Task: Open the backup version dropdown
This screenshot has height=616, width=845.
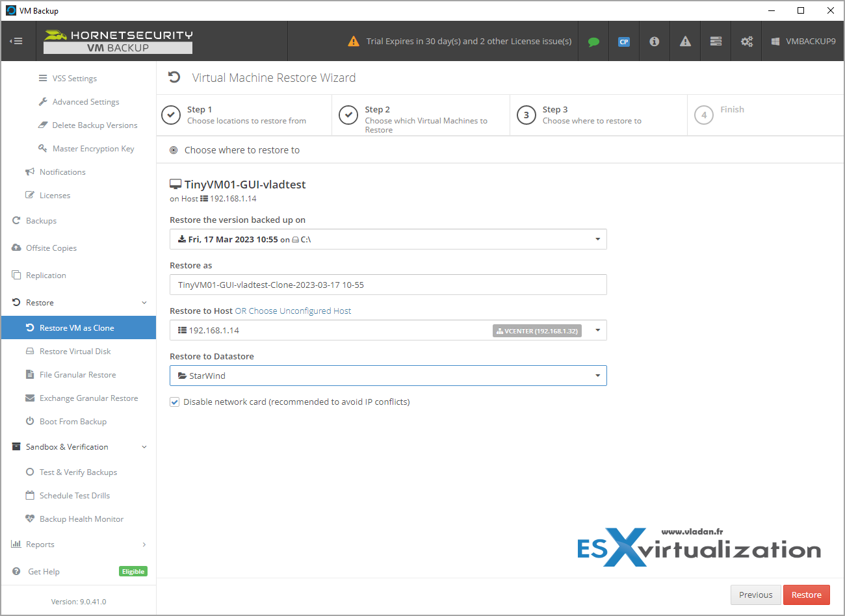Action: [388, 239]
